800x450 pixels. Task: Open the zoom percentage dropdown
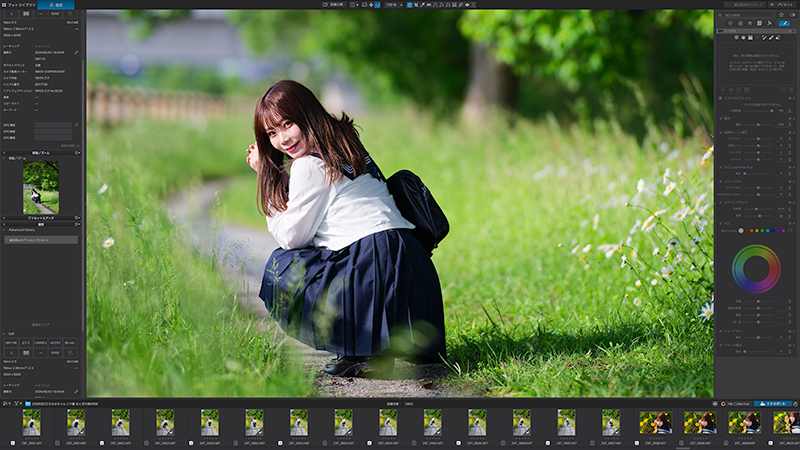(394, 5)
